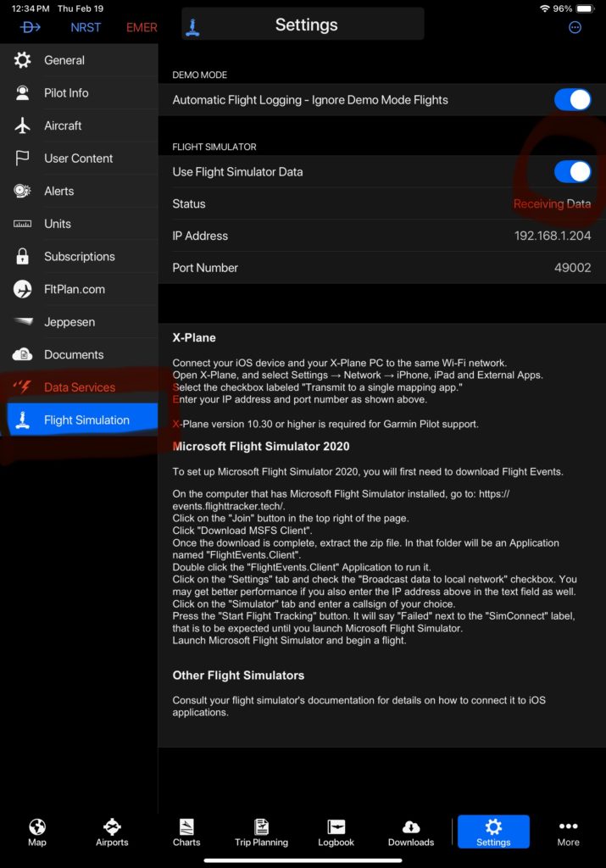Open the Alerts settings section
Image resolution: width=606 pixels, height=868 pixels.
pos(58,192)
